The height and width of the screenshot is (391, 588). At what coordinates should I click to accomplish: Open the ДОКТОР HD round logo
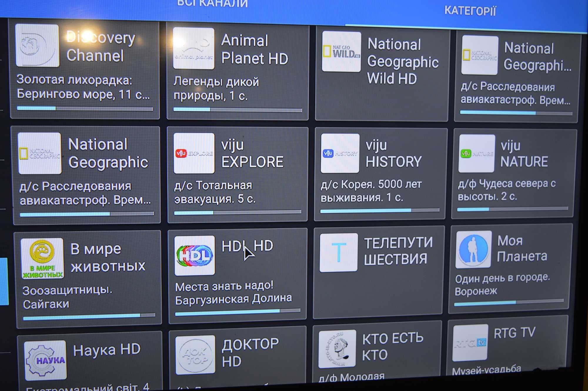195,355
